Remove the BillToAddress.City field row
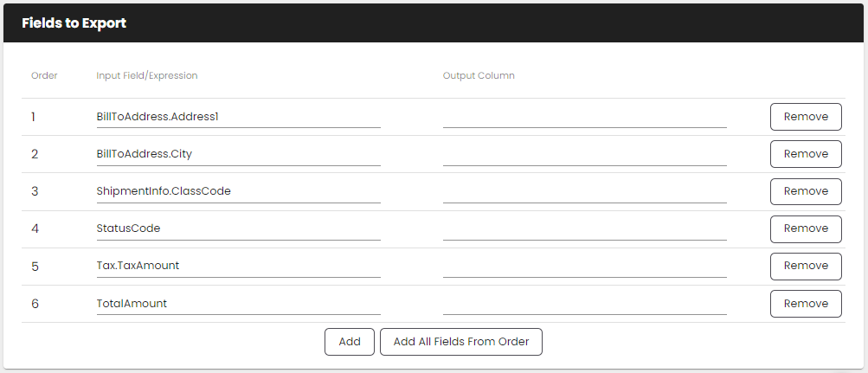 tap(805, 154)
